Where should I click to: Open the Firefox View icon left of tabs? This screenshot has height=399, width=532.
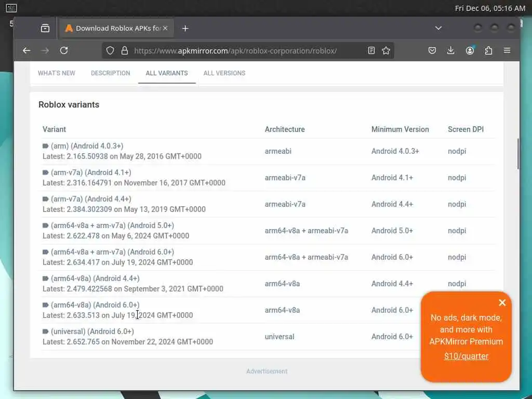point(45,28)
